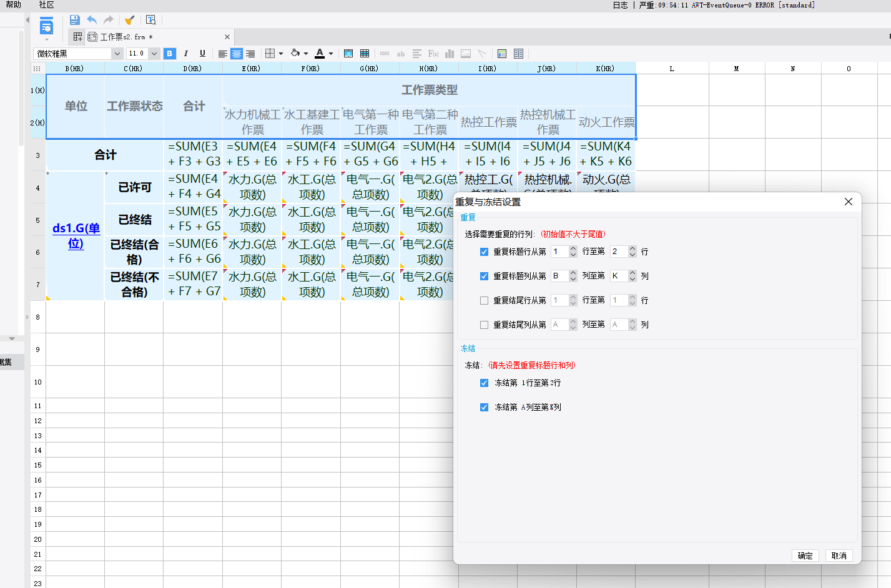891x588 pixels.
Task: Click the select-all corner of the sheet
Action: coord(37,69)
